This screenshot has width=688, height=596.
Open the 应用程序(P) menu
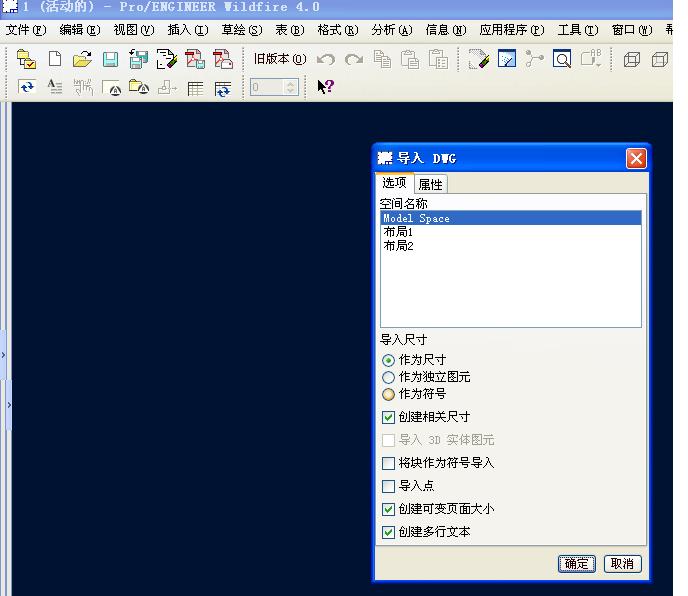click(x=512, y=30)
